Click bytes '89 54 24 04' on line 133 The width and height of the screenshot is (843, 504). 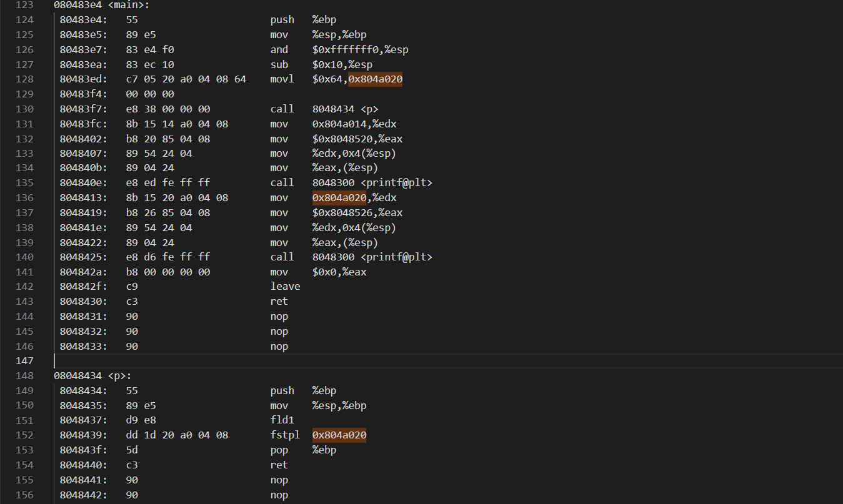pyautogui.click(x=159, y=154)
